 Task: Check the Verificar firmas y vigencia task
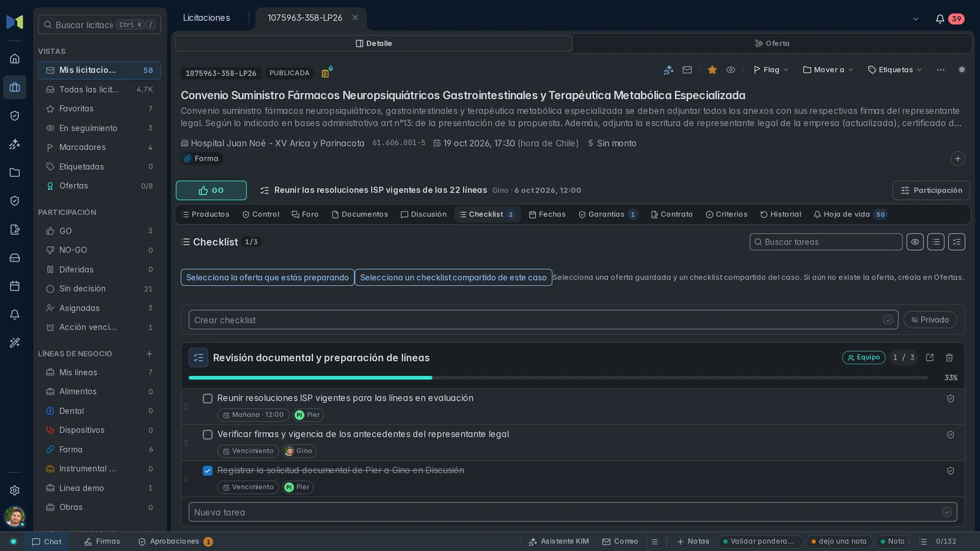pos(208,435)
